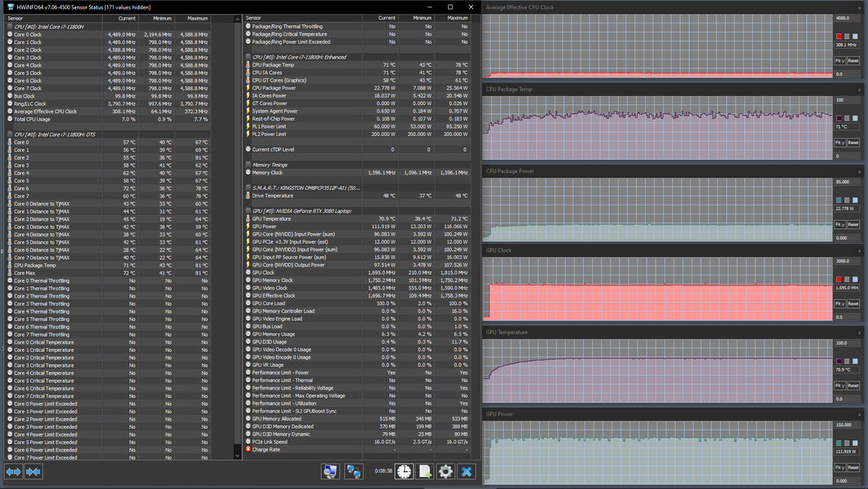Click the right panel Minimum column header
Image resolution: width=868 pixels, height=489 pixels.
(x=416, y=18)
